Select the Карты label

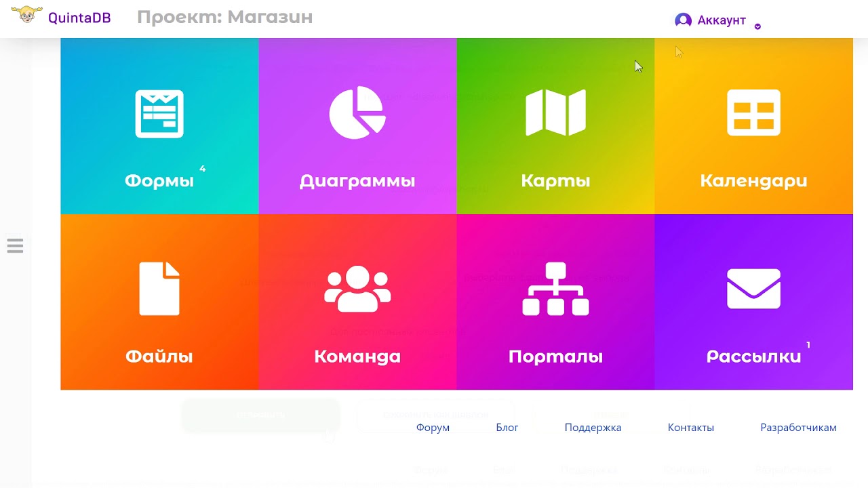pos(555,181)
